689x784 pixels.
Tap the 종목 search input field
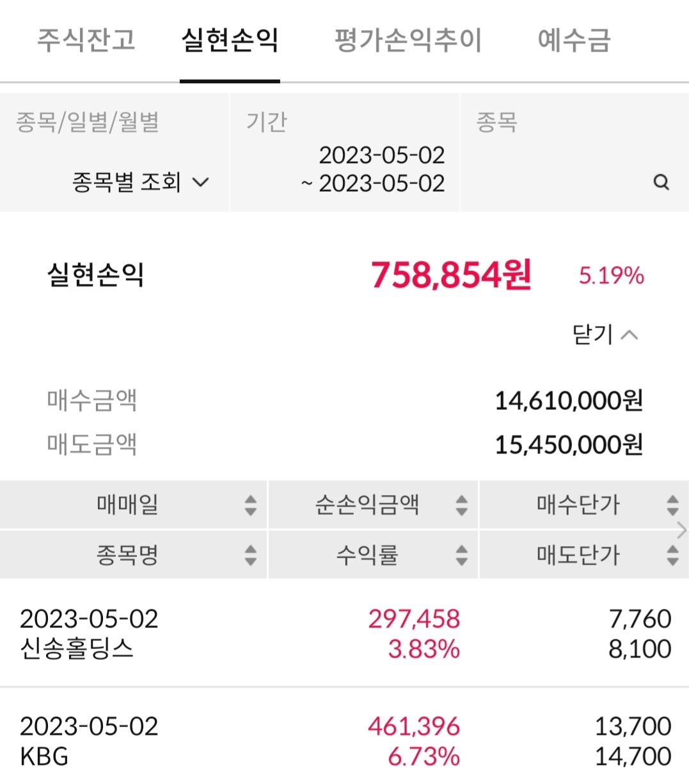(x=574, y=153)
